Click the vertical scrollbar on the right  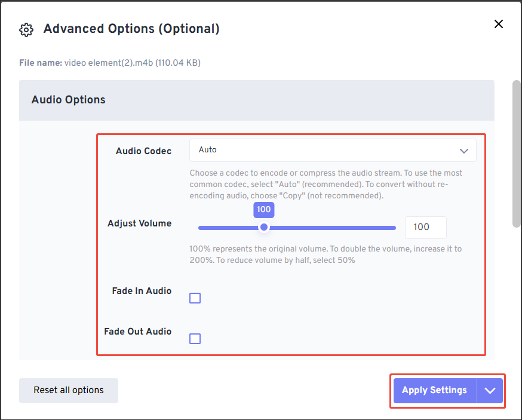(x=515, y=155)
